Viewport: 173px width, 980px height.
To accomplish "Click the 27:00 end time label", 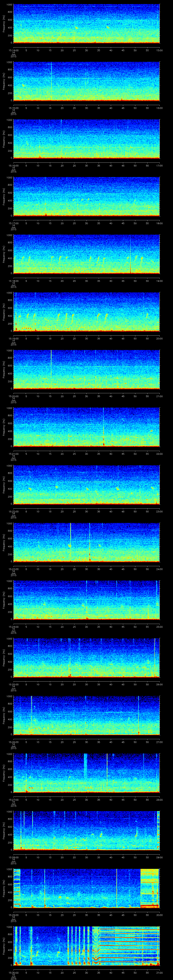I will pyautogui.click(x=160, y=742).
